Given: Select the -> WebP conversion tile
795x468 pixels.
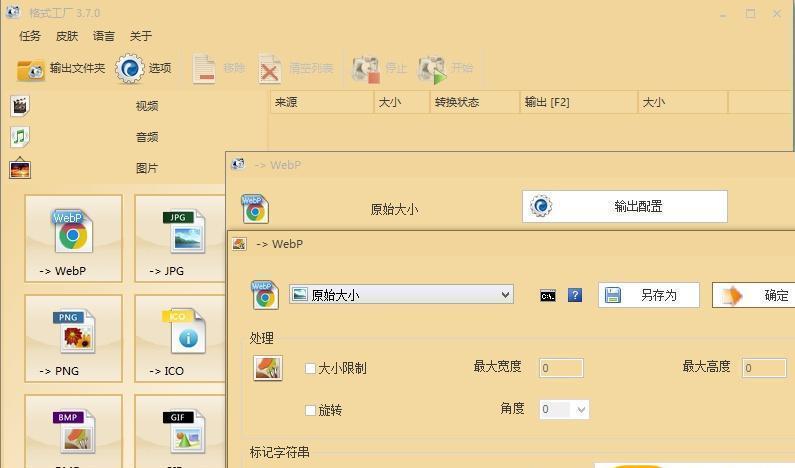Looking at the screenshot, I should coord(74,238).
